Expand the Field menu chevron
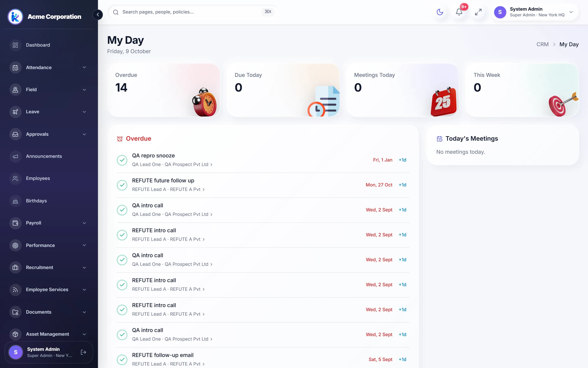The height and width of the screenshot is (368, 588). pyautogui.click(x=84, y=90)
